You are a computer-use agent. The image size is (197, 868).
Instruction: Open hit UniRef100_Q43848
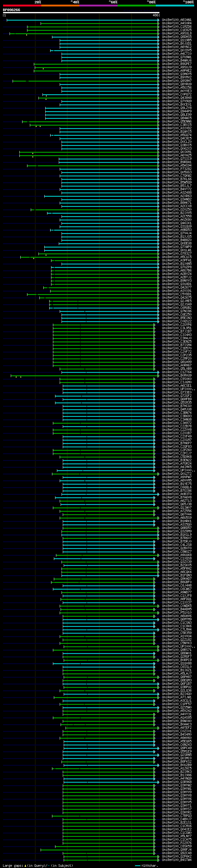pyautogui.click(x=176, y=98)
